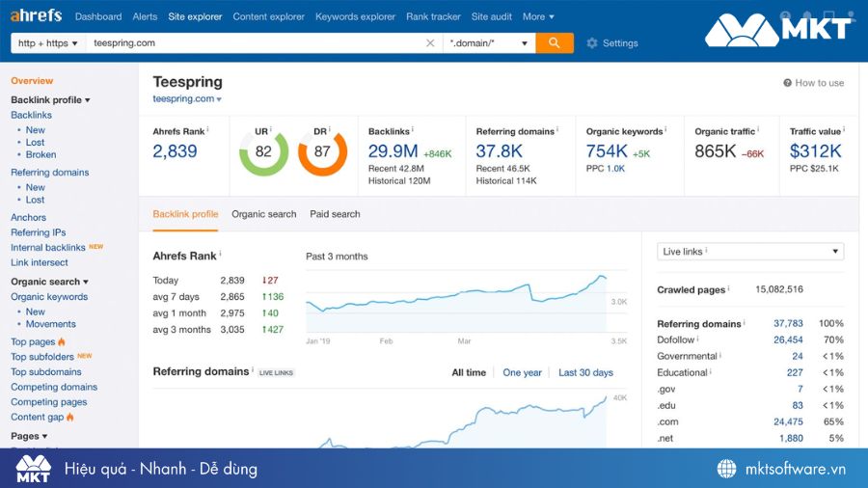
Task: Click the 227 Educational domains count
Action: tap(795, 372)
